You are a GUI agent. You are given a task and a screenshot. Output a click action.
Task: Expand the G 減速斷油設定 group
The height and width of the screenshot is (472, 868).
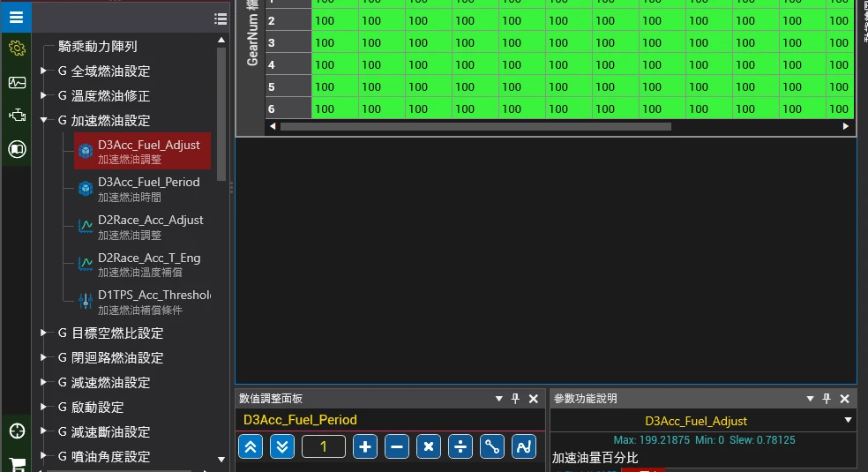[x=44, y=431]
